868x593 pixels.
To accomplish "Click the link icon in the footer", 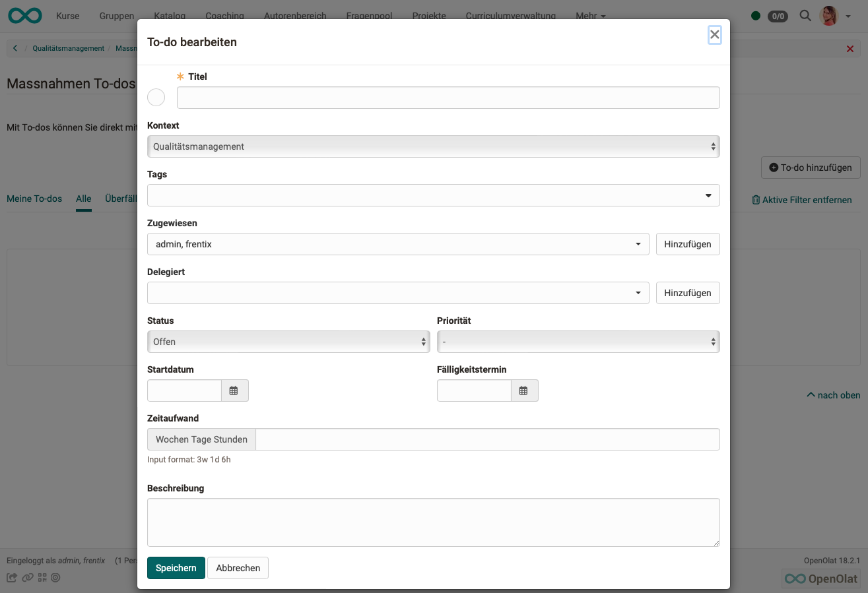I will pos(26,577).
